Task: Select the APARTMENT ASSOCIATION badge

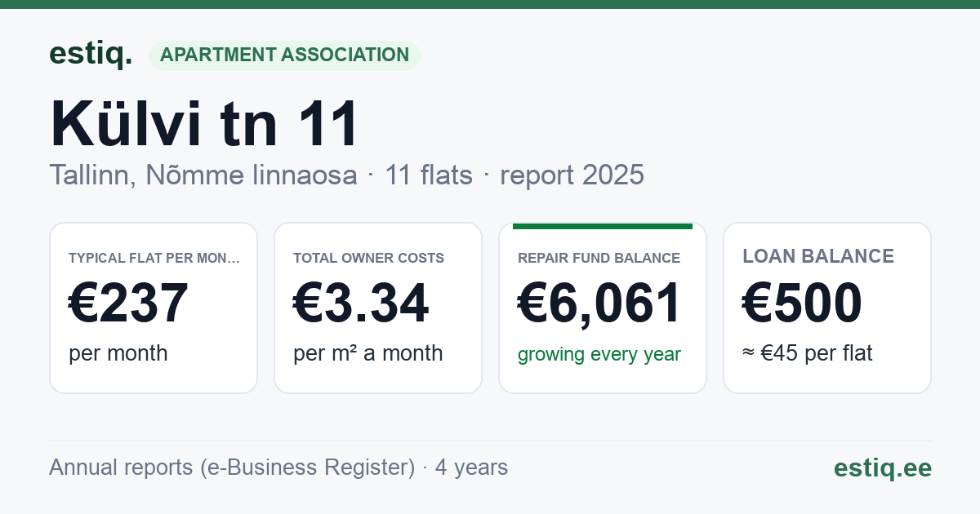Action: [284, 55]
